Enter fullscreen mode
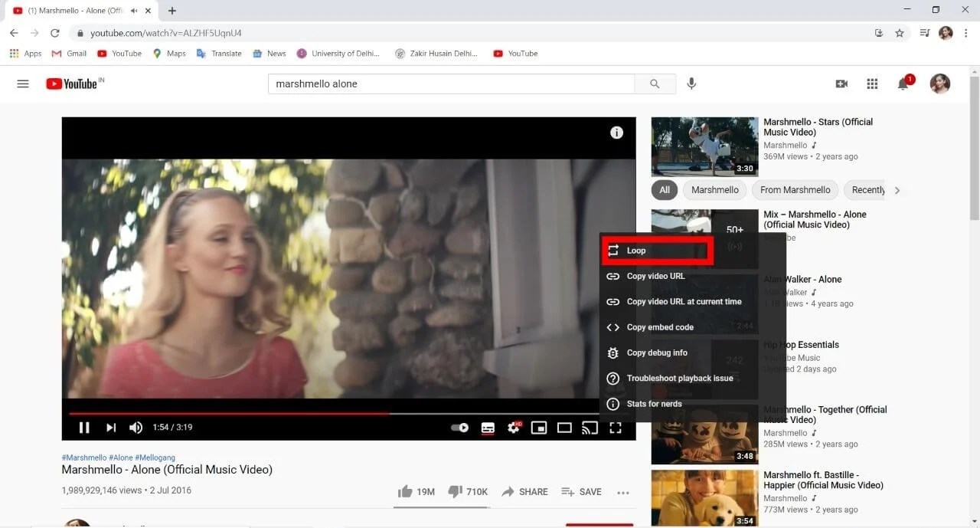The height and width of the screenshot is (528, 980). pos(616,428)
